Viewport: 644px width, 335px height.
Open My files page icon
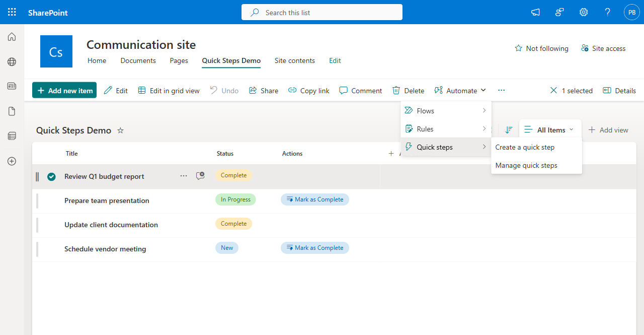[12, 111]
